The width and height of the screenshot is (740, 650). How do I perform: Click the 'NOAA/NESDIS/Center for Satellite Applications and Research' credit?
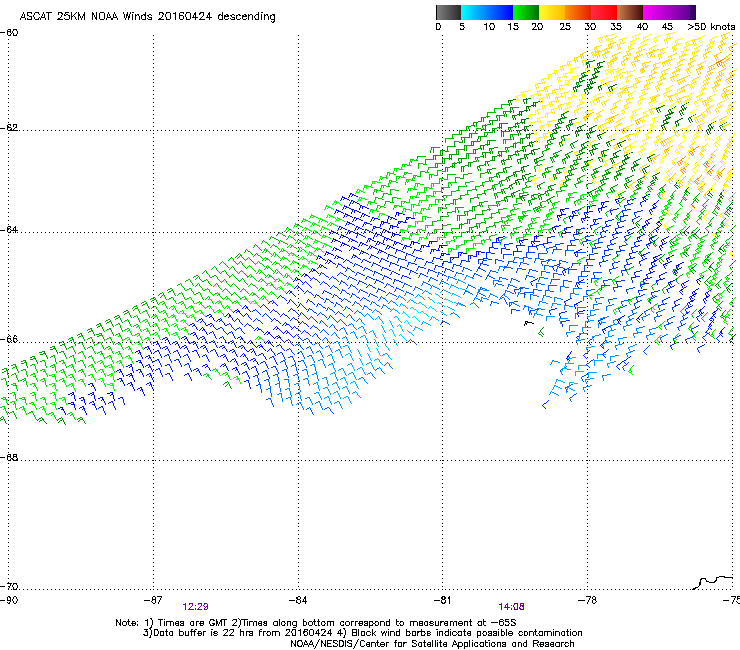click(x=432, y=644)
